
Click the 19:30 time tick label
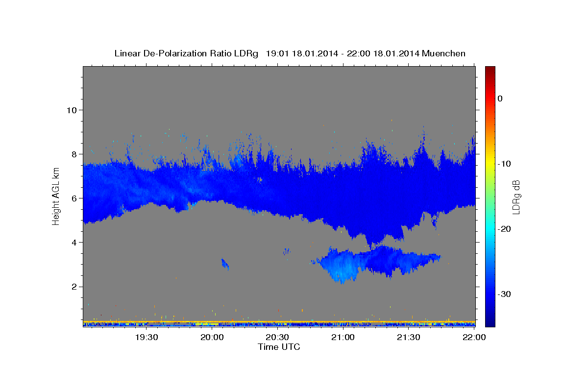click(147, 337)
